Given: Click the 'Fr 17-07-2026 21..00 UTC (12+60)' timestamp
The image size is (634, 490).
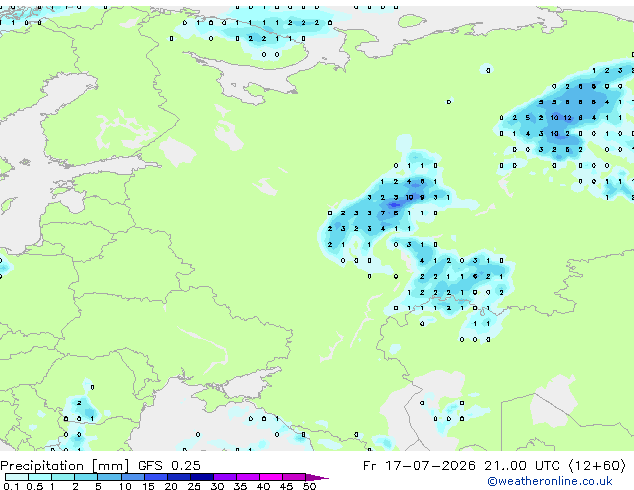Looking at the screenshot, I should (494, 466).
